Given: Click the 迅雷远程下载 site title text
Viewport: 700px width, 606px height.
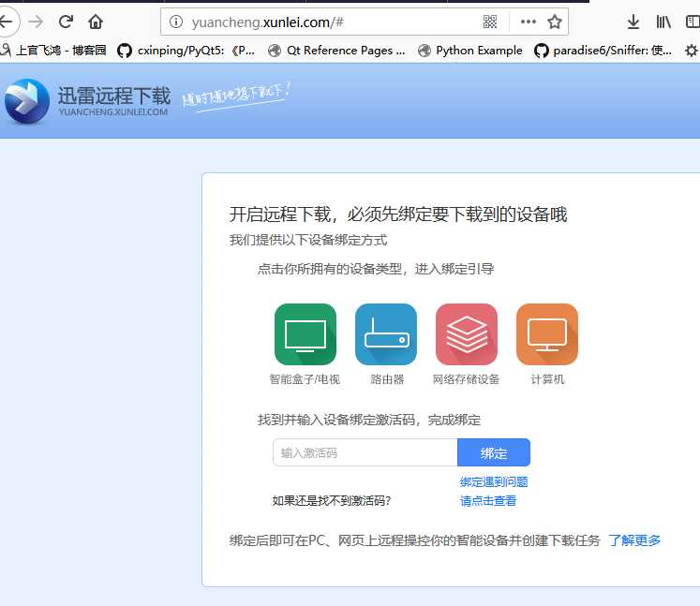Looking at the screenshot, I should (x=113, y=96).
